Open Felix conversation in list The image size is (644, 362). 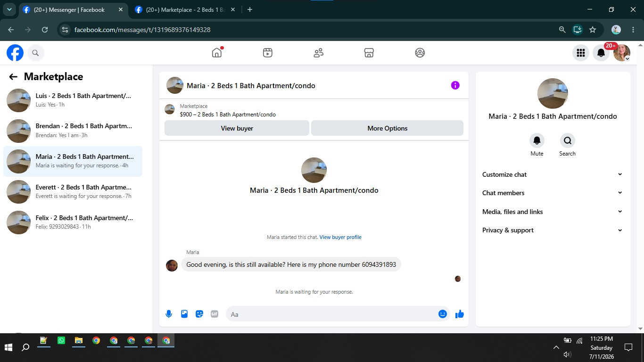[x=73, y=222]
